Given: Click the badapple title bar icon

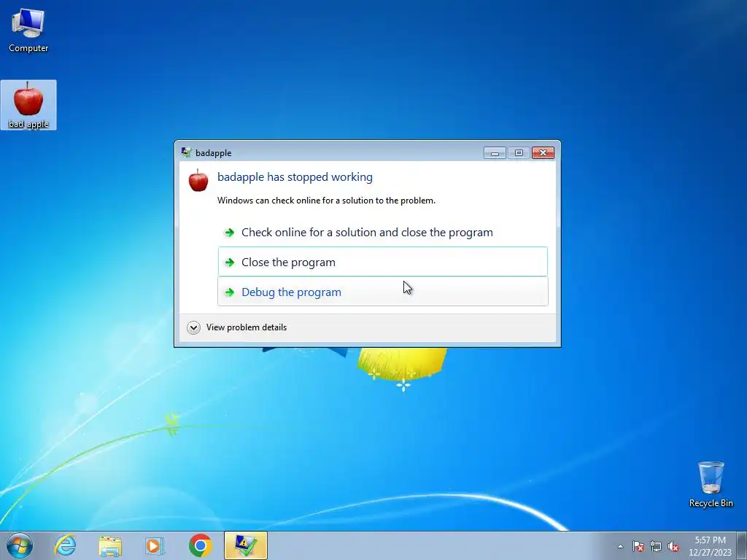Looking at the screenshot, I should [186, 152].
